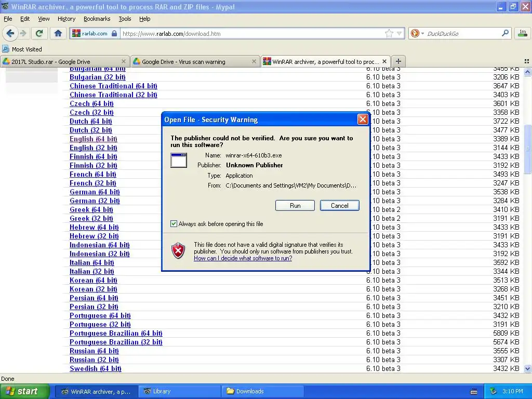
Task: Select the 5809 KB size cell
Action: tap(506, 333)
